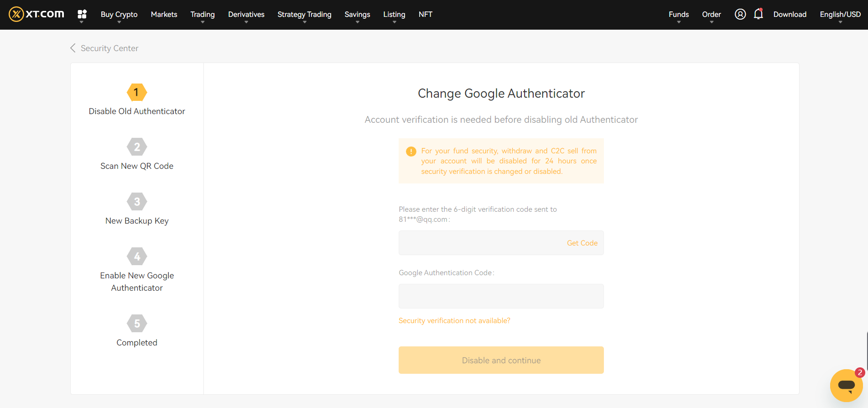Click Get Code to send email code
The height and width of the screenshot is (408, 868).
click(582, 243)
